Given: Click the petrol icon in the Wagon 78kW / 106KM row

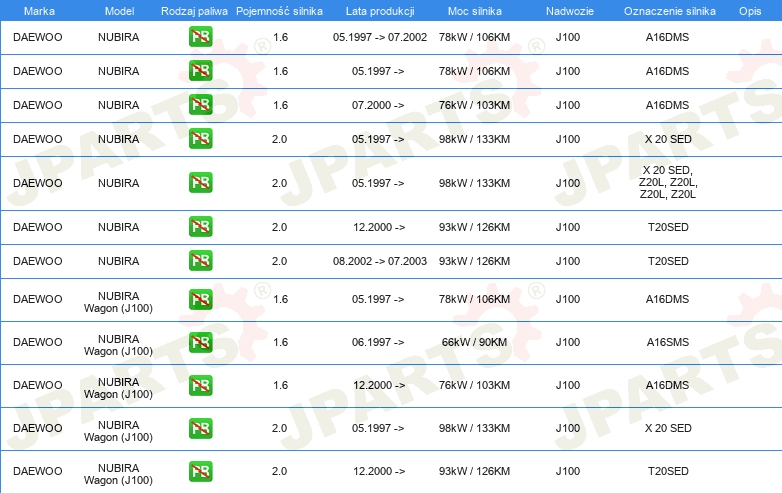Looking at the screenshot, I should [x=200, y=299].
